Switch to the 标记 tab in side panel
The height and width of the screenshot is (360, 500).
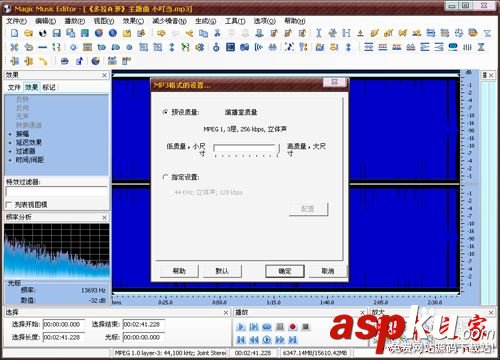pos(49,87)
